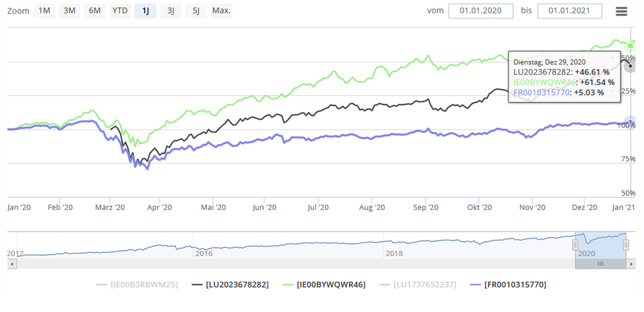Zoom chart to Max. range
Screen dimensions: 644x312
[x=221, y=11]
